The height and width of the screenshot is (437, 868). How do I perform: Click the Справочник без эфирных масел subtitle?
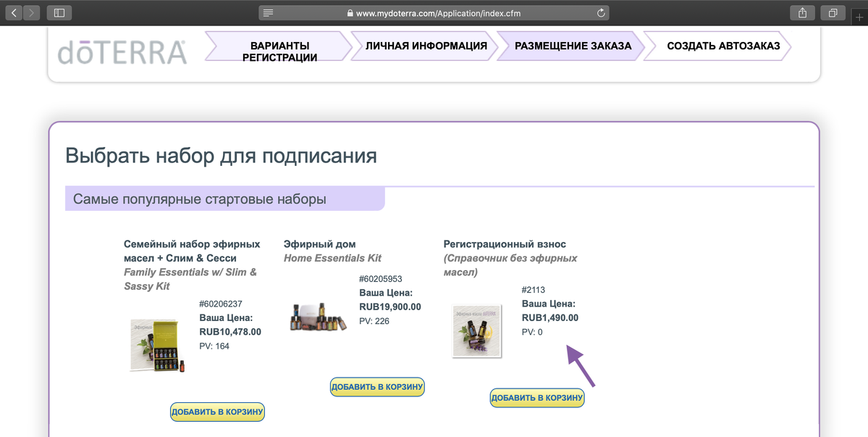(510, 265)
